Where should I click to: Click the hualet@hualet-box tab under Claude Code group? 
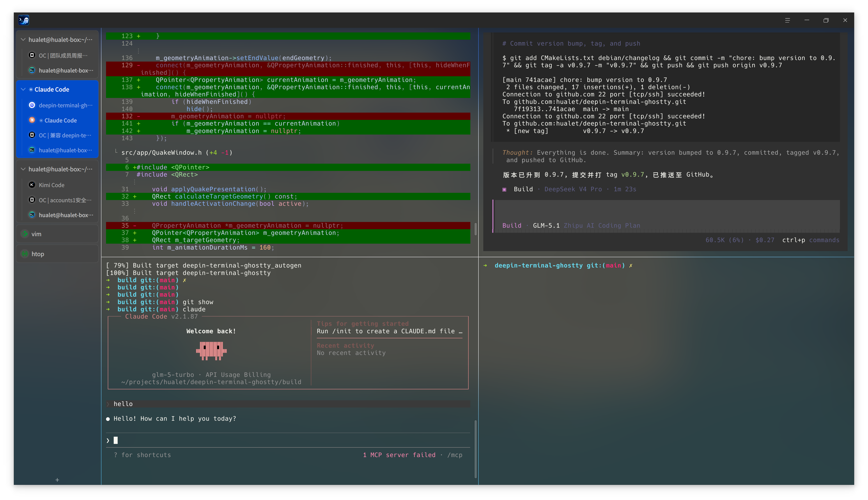click(60, 150)
